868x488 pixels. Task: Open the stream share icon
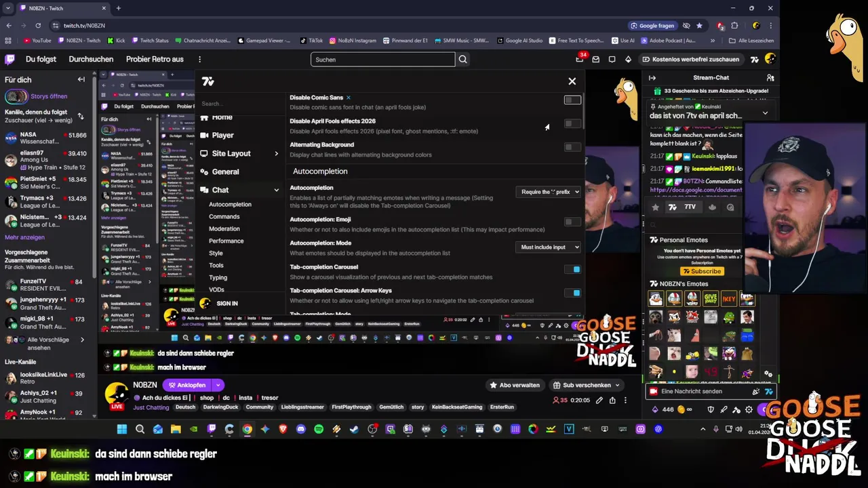[612, 401]
